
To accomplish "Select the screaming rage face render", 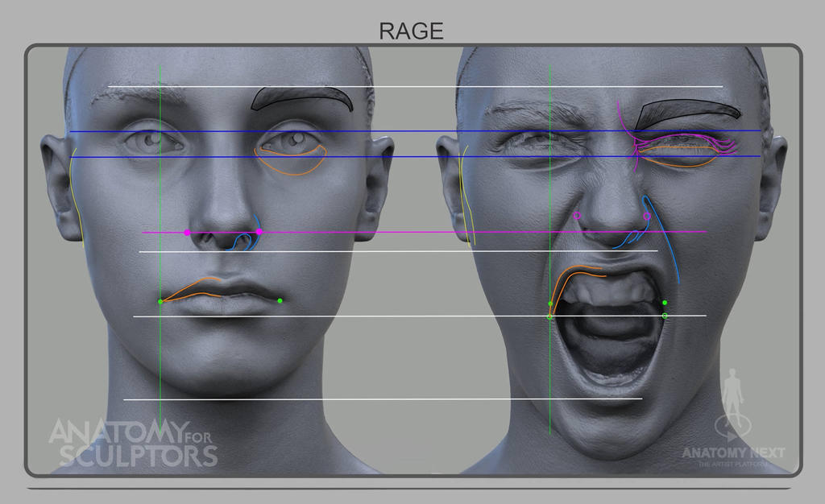I will (x=611, y=260).
